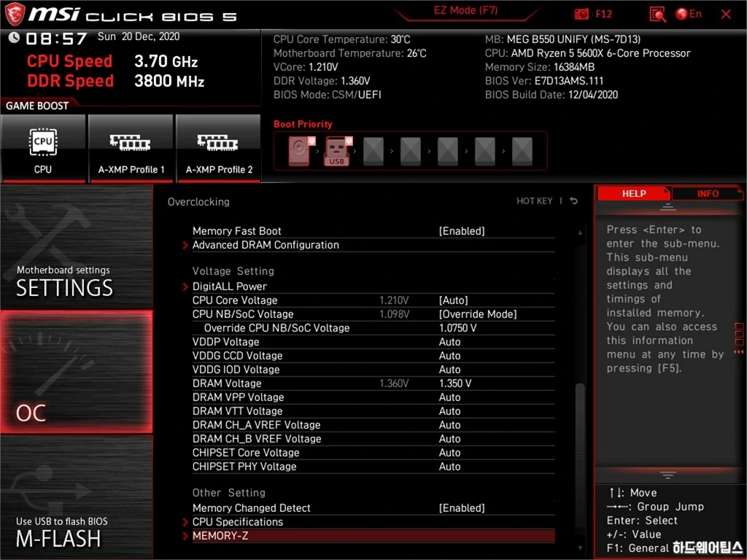Click the 08:57 system time
Viewport: 747px width, 560px height.
pyautogui.click(x=56, y=38)
